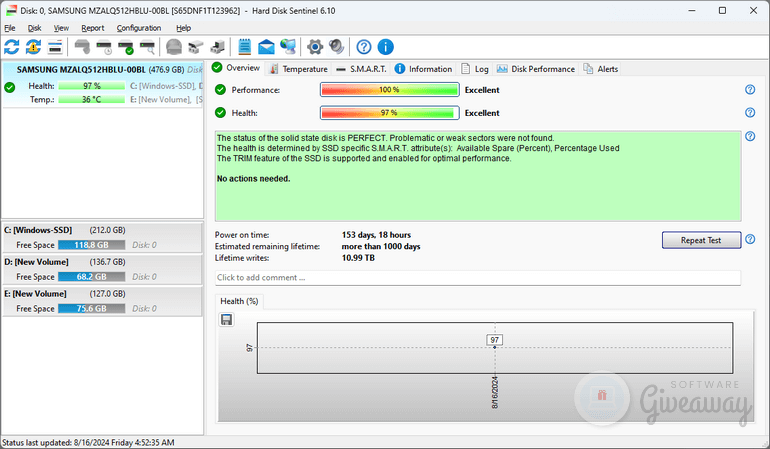Click the left panel Temp 36 °C bar
The image size is (770, 449).
91,99
